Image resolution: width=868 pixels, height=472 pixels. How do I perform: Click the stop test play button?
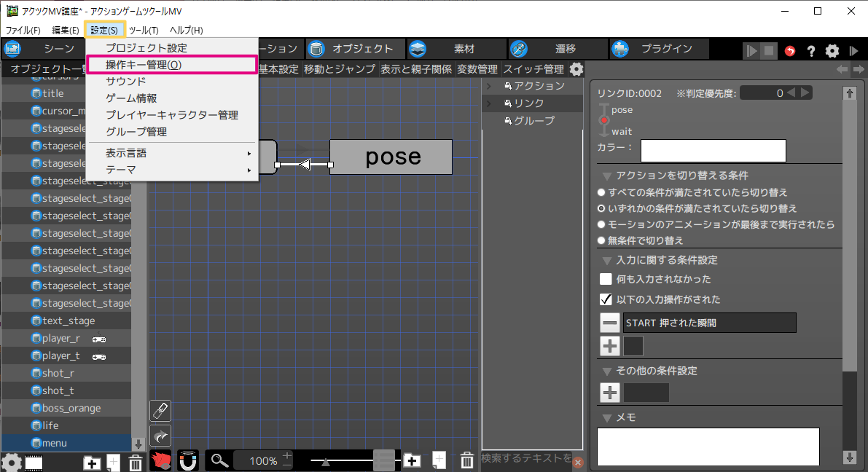[769, 51]
